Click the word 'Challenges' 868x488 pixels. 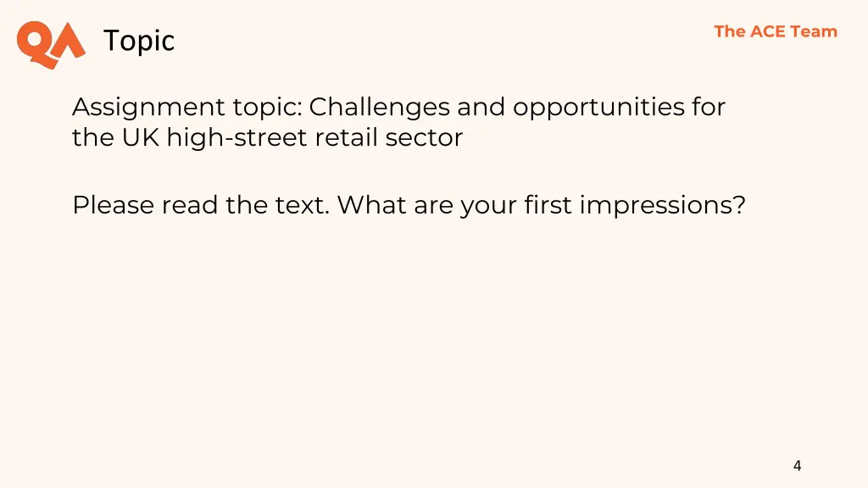pyautogui.click(x=379, y=108)
